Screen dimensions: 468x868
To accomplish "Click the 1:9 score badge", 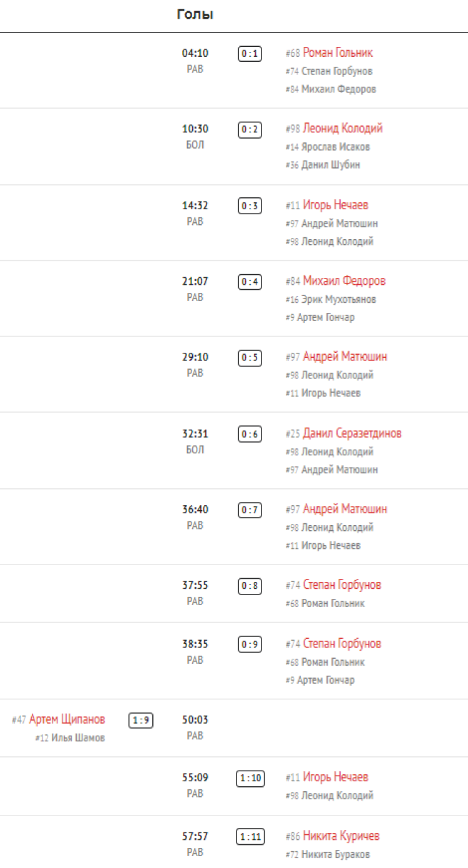I will (x=141, y=721).
